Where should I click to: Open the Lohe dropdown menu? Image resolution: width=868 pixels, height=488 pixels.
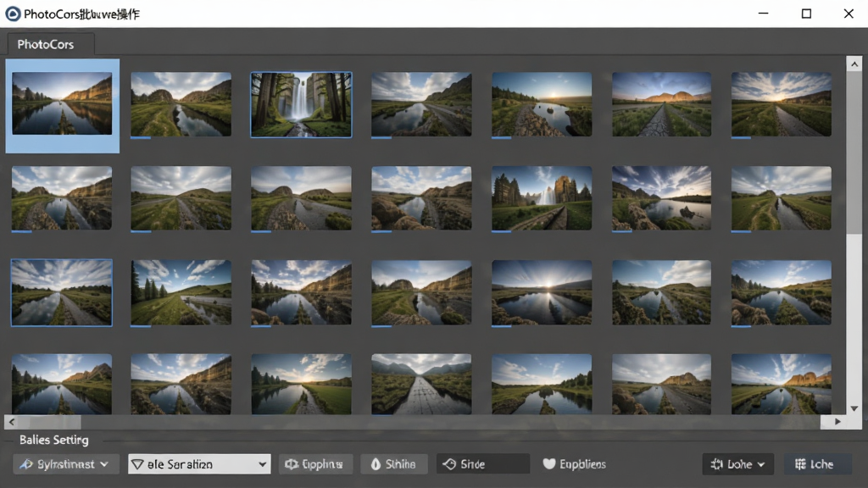(738, 464)
